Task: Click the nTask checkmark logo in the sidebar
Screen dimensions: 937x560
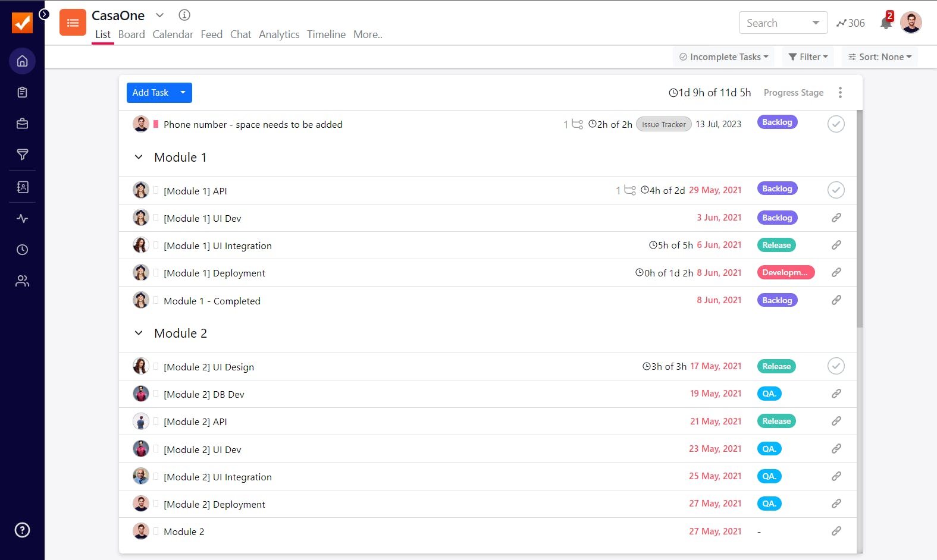Action: 22,23
